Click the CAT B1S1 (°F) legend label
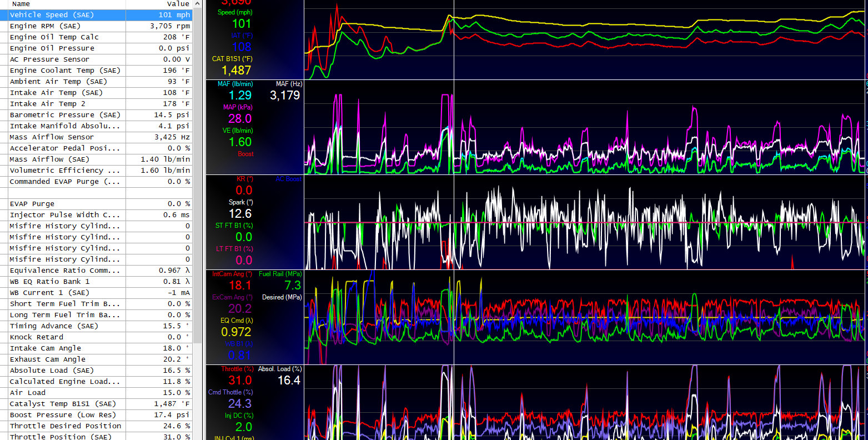868x440 pixels. coord(232,59)
